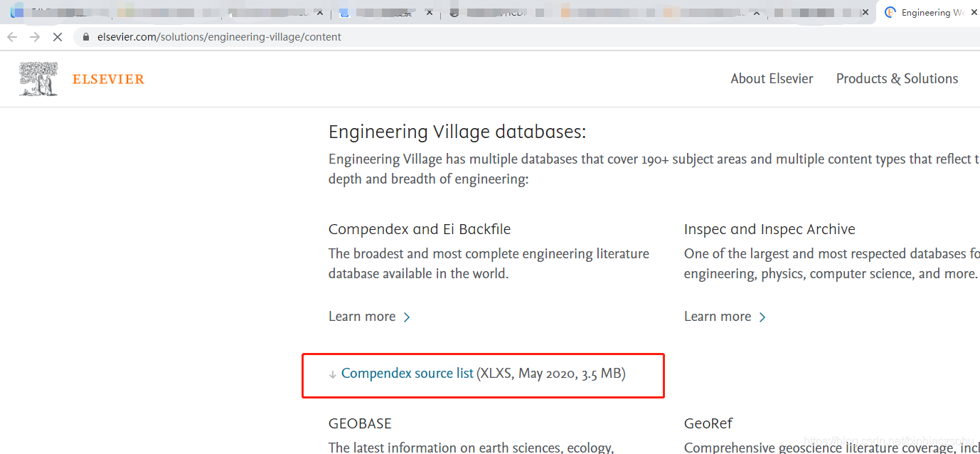Close the Engineering Village tab
Viewport: 980px width, 454px height.
[x=974, y=13]
